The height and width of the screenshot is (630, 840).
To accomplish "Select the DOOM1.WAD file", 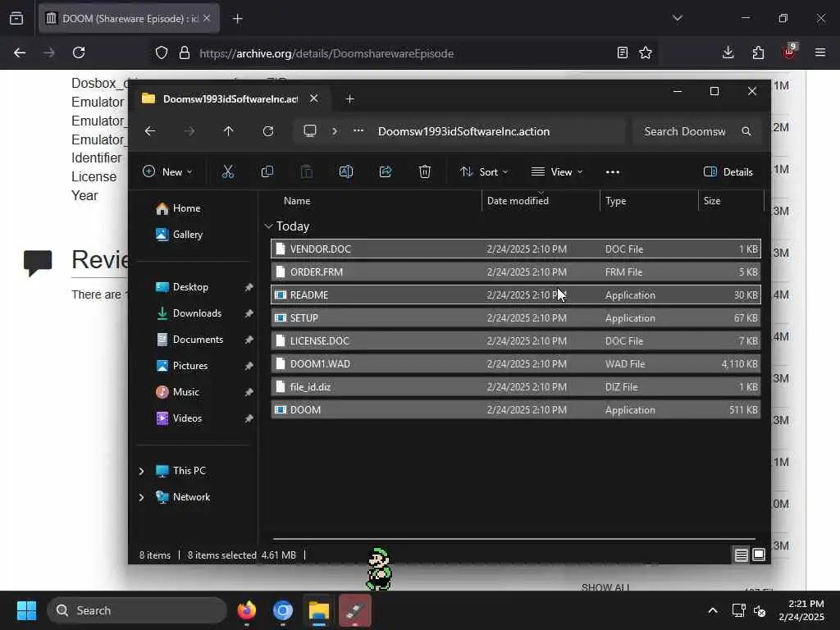I will pyautogui.click(x=516, y=364).
